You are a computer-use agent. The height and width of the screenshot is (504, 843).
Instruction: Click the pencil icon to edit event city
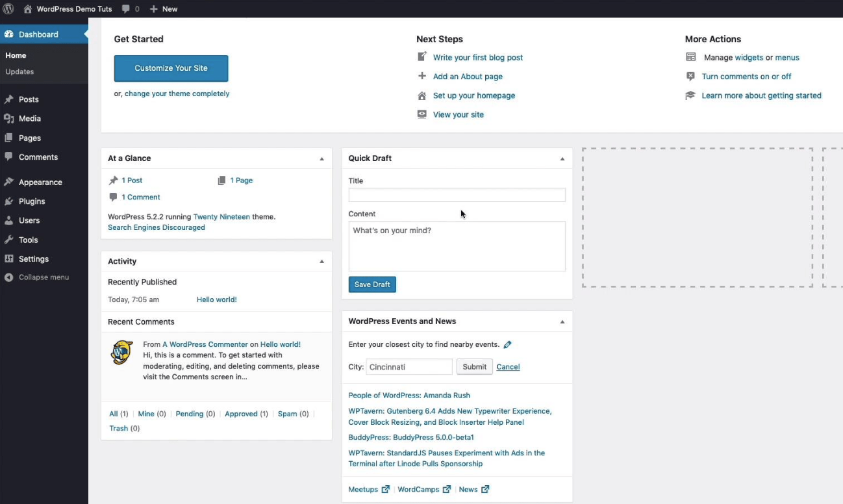tap(508, 345)
